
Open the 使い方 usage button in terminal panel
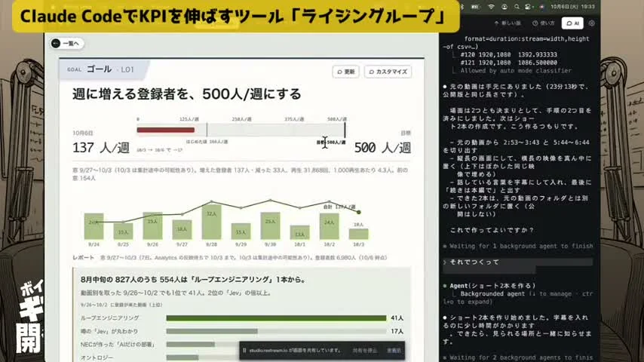[544, 23]
